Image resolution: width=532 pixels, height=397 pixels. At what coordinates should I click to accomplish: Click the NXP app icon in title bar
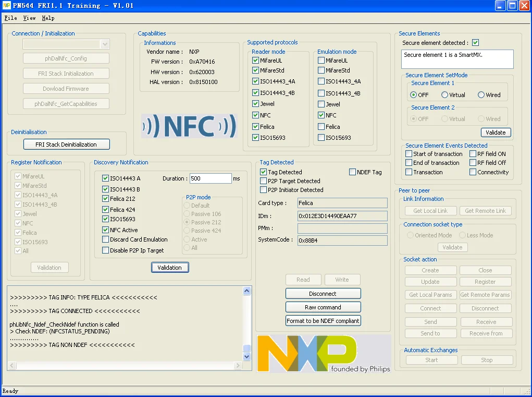[6, 6]
